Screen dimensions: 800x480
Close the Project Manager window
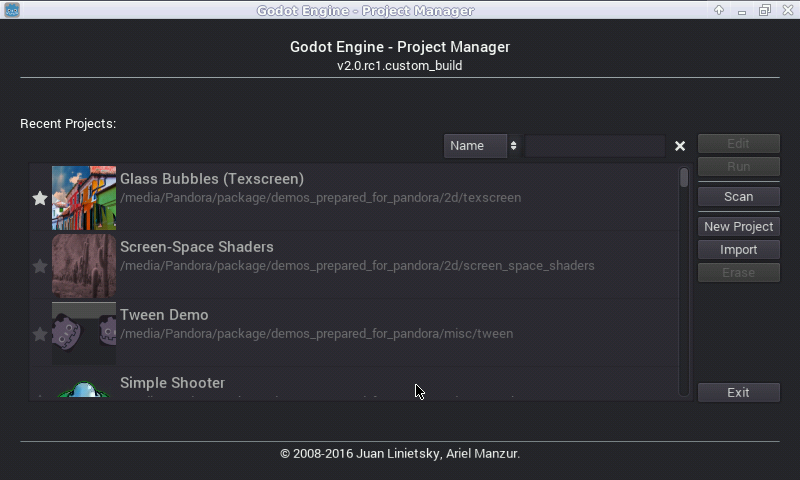click(788, 10)
